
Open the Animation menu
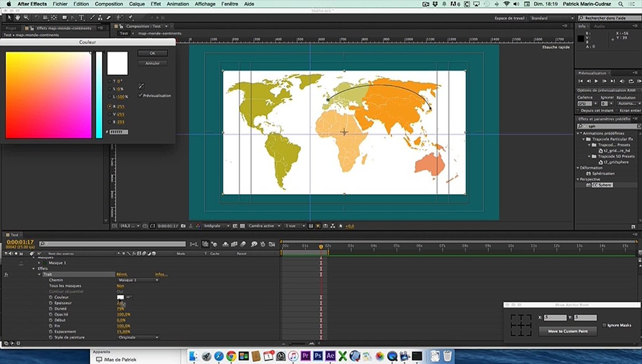[178, 4]
